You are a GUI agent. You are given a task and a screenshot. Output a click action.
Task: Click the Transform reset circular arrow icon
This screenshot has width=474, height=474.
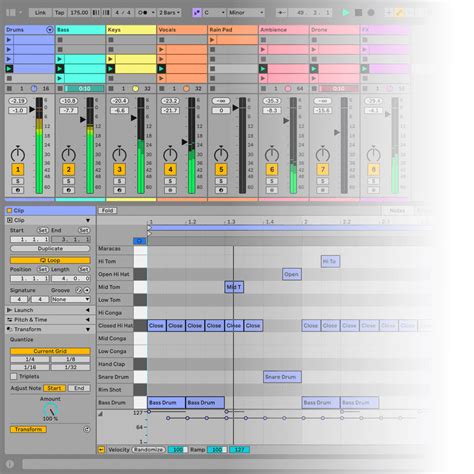pyautogui.click(x=87, y=429)
